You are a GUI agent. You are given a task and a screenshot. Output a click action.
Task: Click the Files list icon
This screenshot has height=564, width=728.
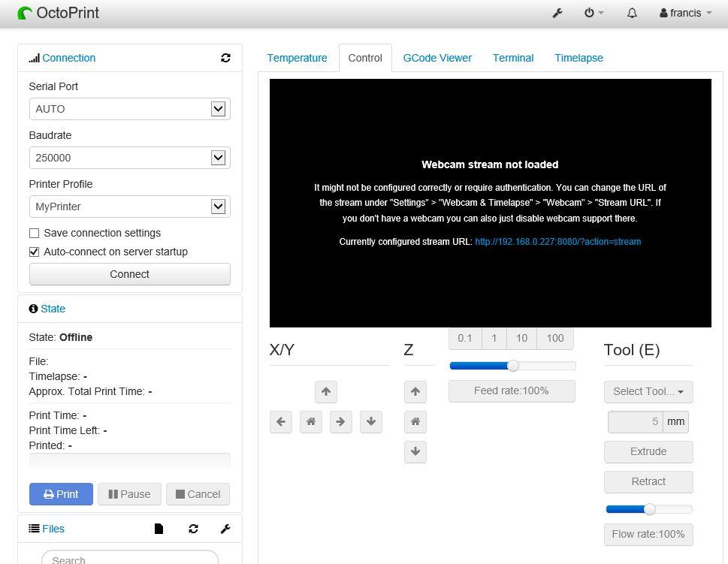(x=34, y=529)
